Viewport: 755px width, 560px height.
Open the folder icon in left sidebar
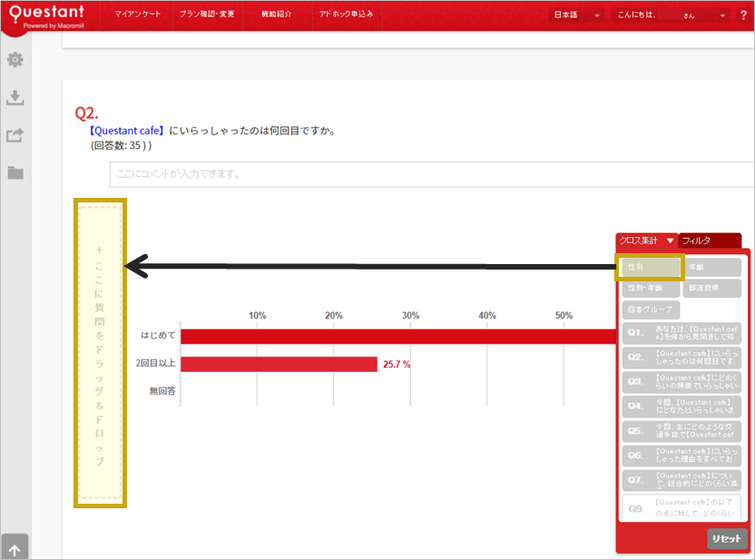[15, 172]
